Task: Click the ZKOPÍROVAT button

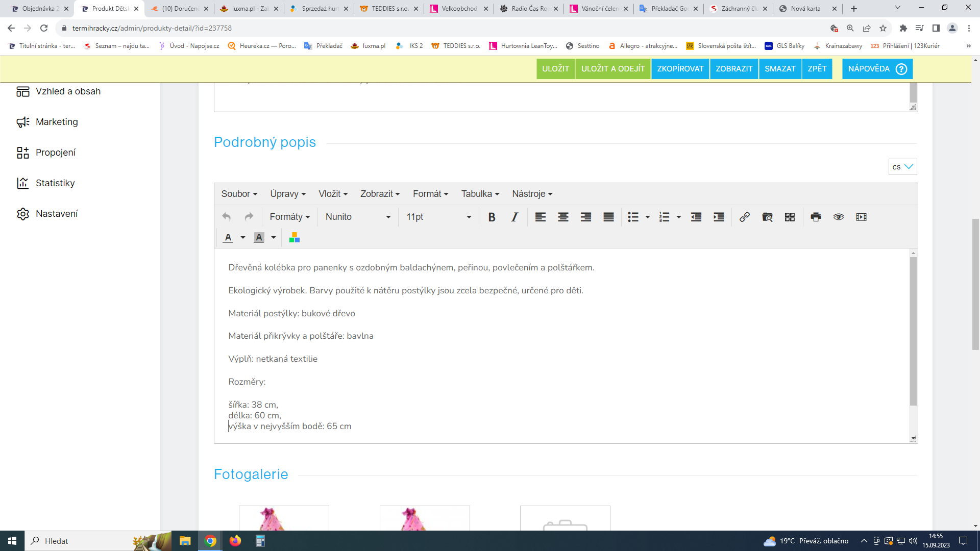Action: (x=680, y=69)
